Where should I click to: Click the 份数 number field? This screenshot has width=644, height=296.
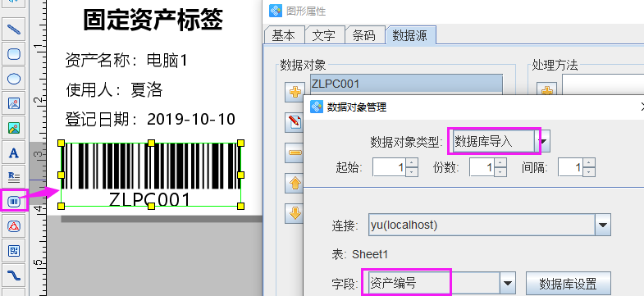coord(482,167)
